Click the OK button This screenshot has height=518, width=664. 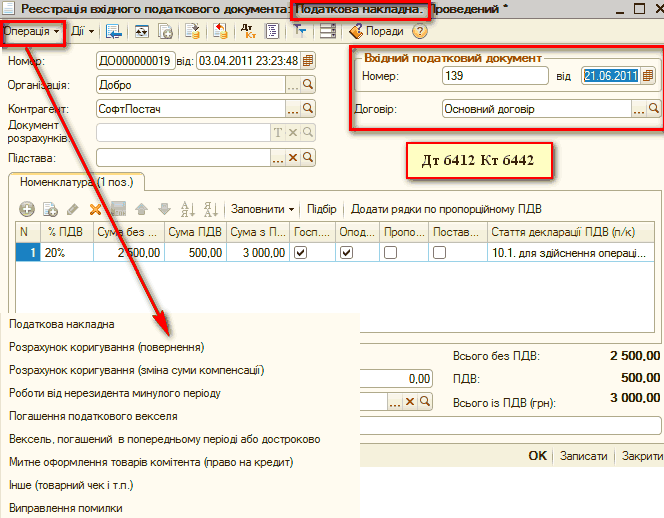coord(537,456)
